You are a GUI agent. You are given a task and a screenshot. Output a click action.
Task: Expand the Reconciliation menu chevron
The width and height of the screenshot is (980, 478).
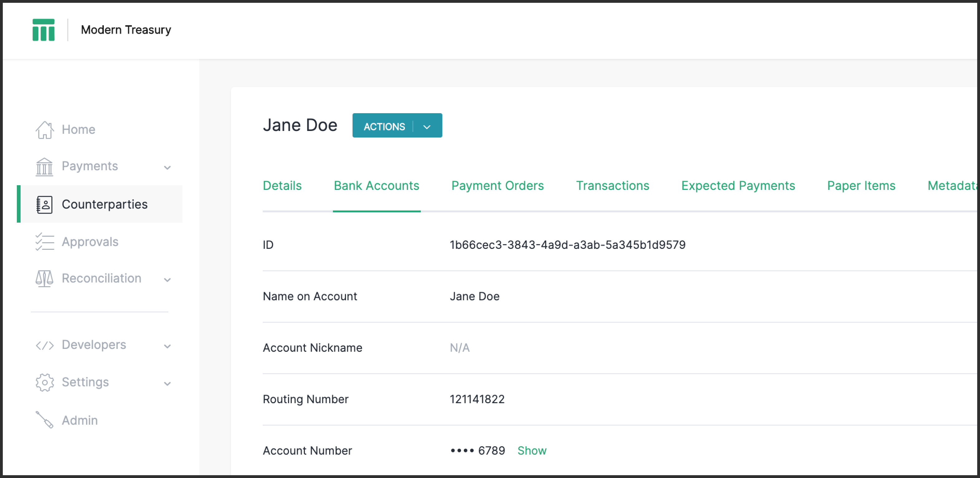167,280
